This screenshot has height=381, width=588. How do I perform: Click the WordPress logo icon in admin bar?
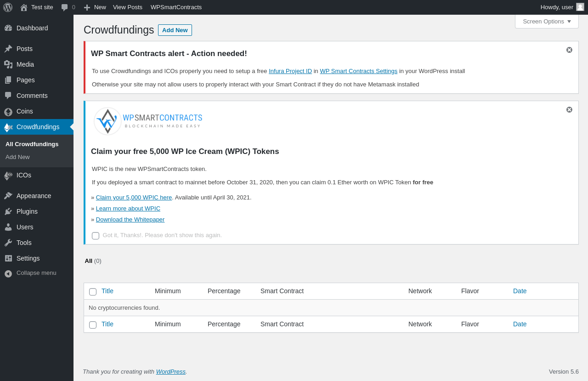point(8,7)
